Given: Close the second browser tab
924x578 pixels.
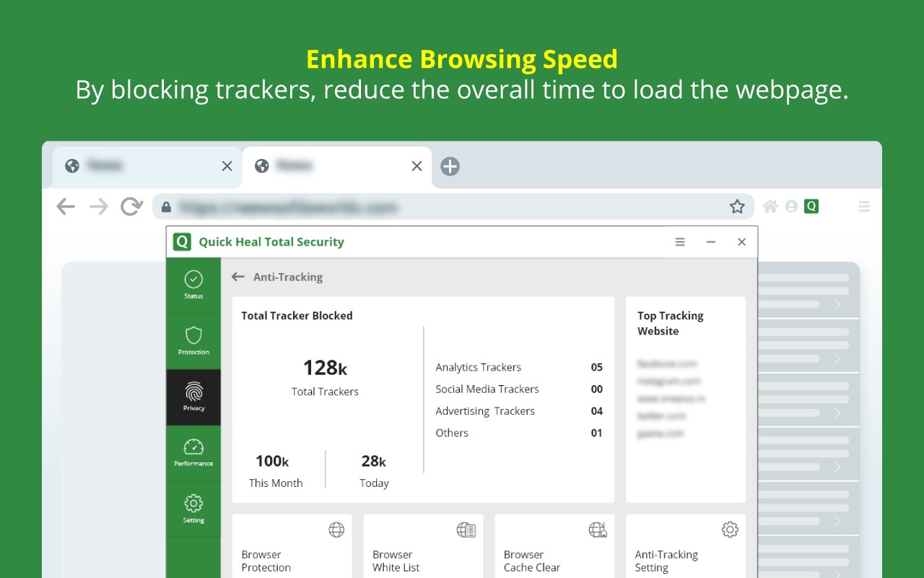Looking at the screenshot, I should point(417,166).
